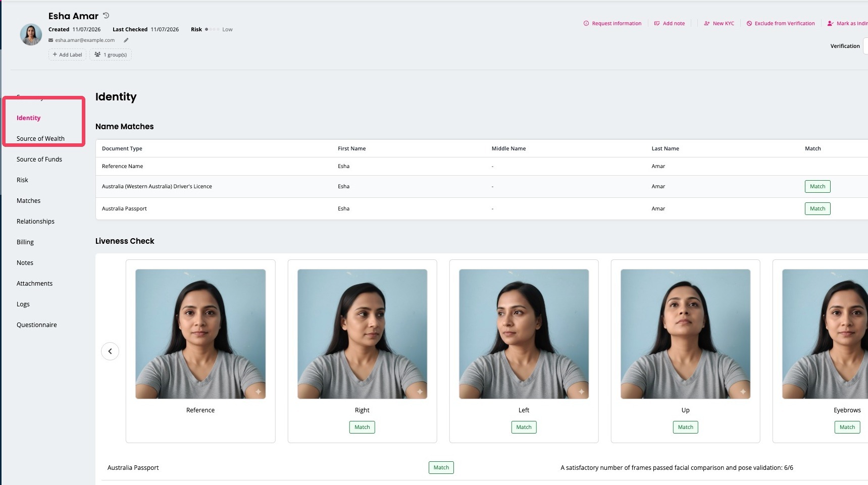The height and width of the screenshot is (485, 868).
Task: Click the Match badge under Right
Action: tap(362, 427)
